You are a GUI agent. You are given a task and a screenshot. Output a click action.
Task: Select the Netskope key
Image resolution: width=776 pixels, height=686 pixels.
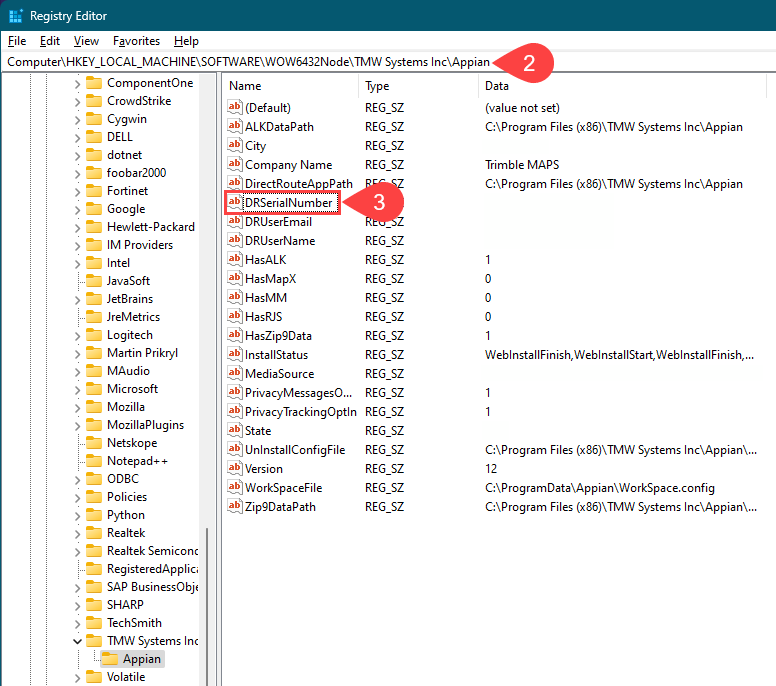click(132, 443)
